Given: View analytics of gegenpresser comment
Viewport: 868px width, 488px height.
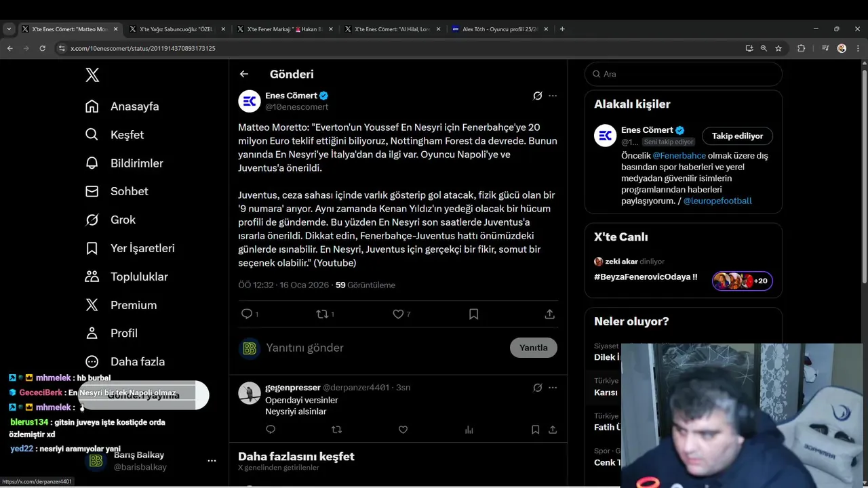Looking at the screenshot, I should tap(469, 430).
